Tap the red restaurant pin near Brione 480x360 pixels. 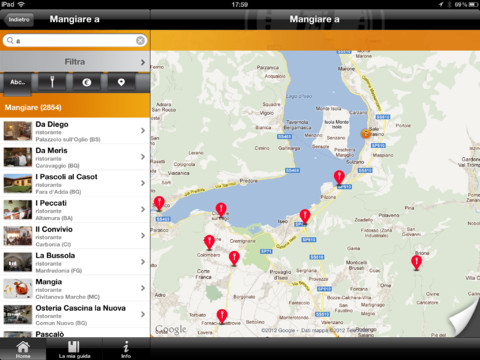pos(416,263)
